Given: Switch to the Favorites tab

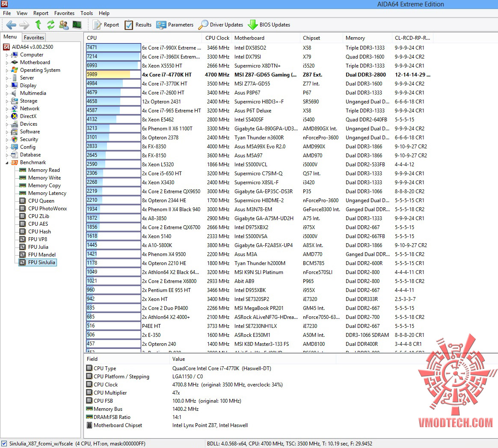Looking at the screenshot, I should tap(34, 38).
